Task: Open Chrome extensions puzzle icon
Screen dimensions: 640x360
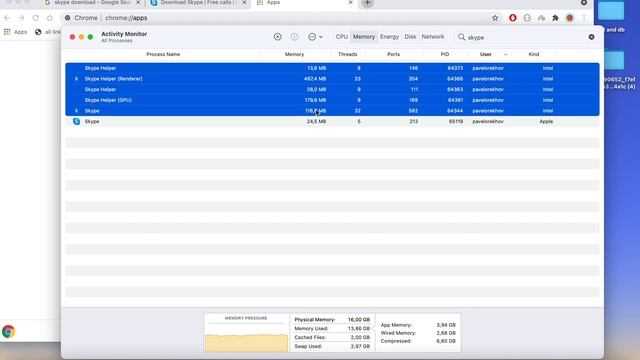Action: coord(555,18)
